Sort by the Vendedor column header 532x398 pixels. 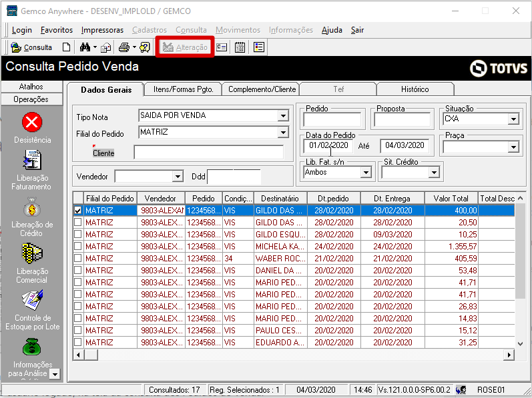point(161,199)
